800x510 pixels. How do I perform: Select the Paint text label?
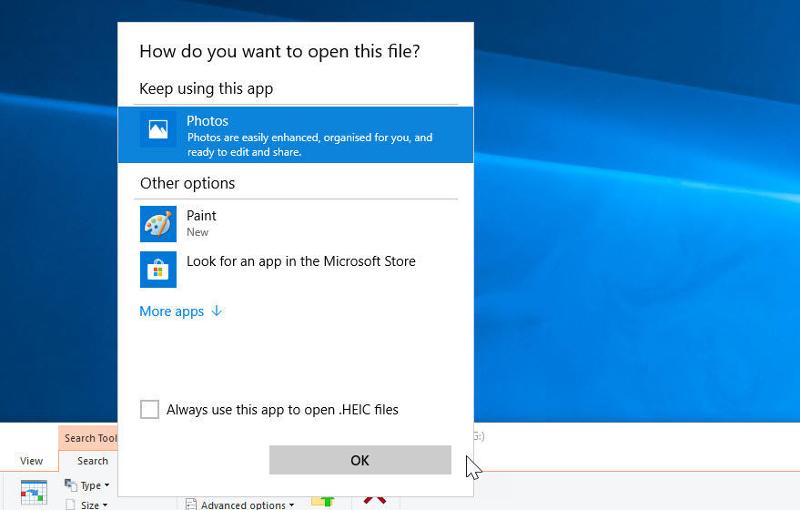[201, 215]
